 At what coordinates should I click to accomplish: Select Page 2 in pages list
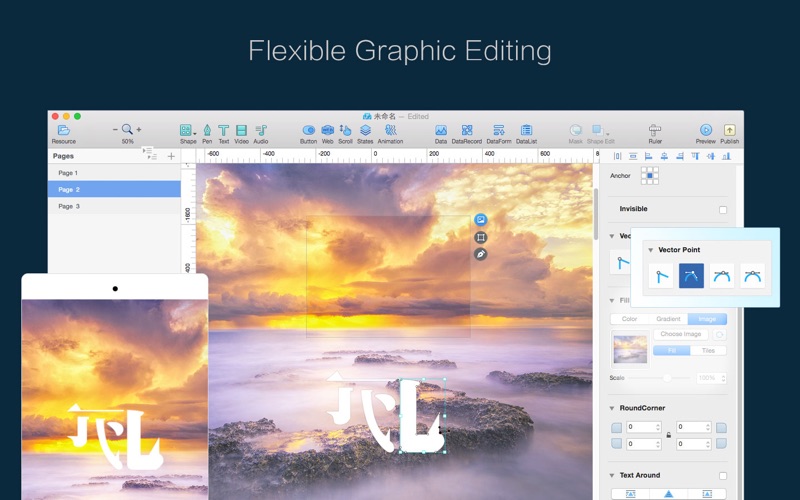(114, 189)
